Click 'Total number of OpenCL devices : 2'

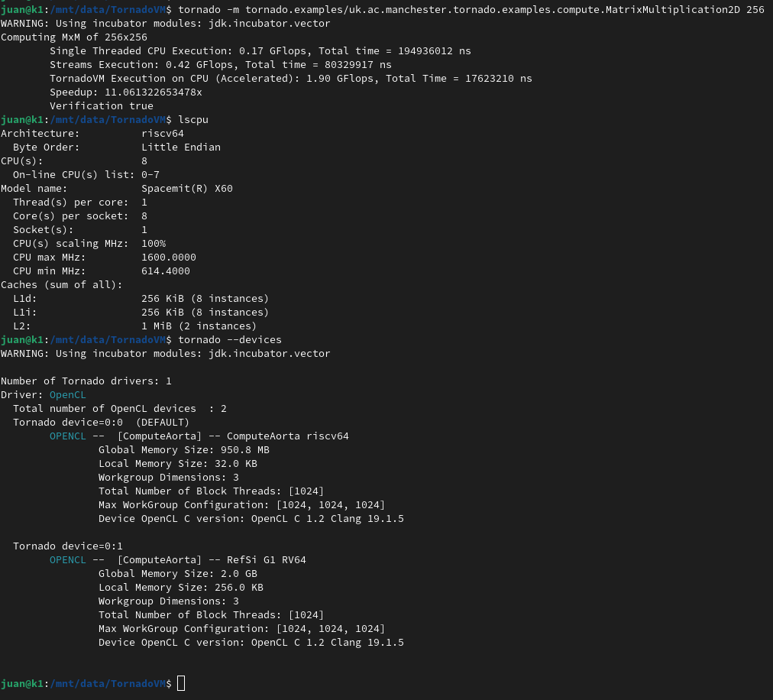click(120, 408)
